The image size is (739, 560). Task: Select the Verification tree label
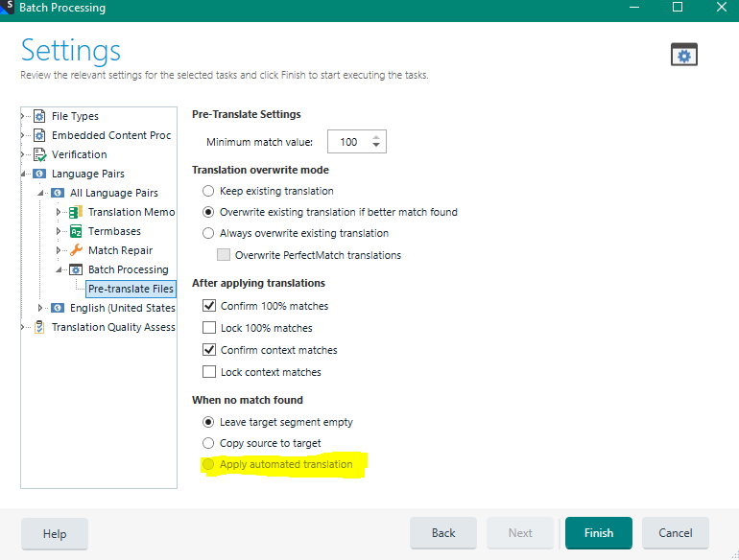pos(79,154)
